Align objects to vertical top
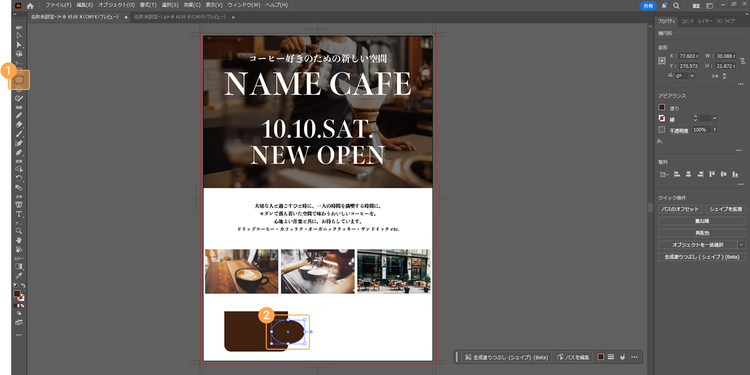 712,174
